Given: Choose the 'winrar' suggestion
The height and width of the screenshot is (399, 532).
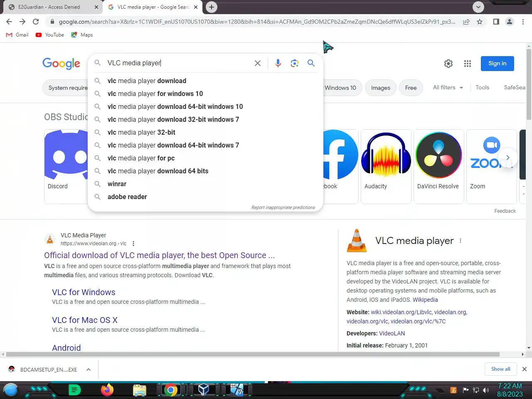Looking at the screenshot, I should click(x=205, y=184).
